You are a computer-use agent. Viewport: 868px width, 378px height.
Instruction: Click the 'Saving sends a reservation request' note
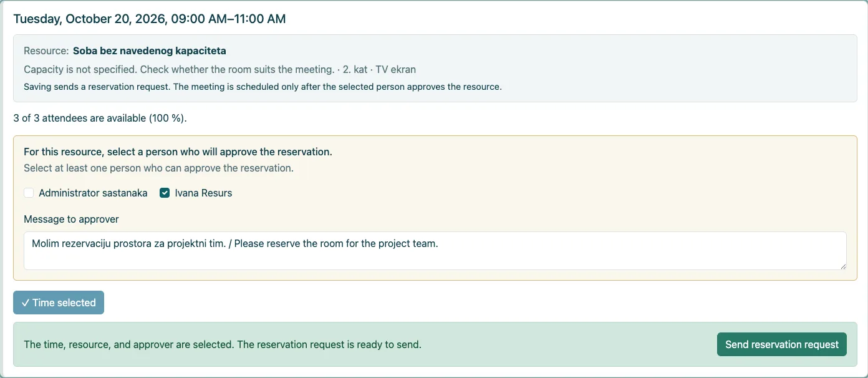263,87
